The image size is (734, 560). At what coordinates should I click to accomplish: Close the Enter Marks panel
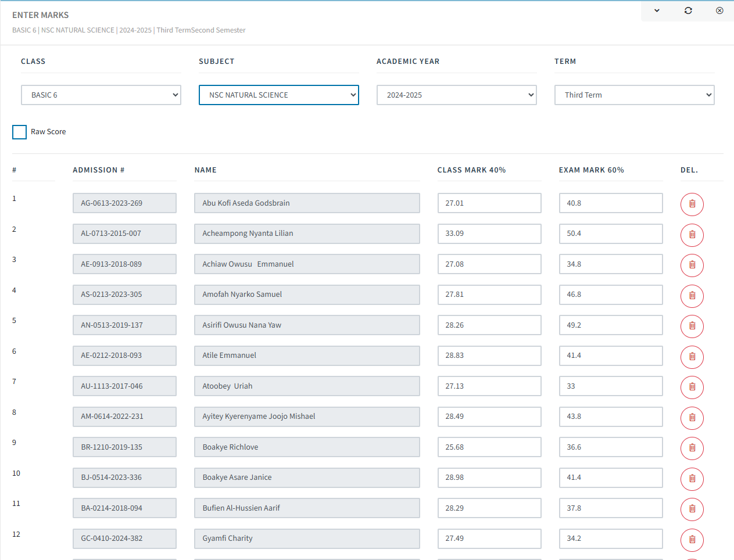point(719,10)
